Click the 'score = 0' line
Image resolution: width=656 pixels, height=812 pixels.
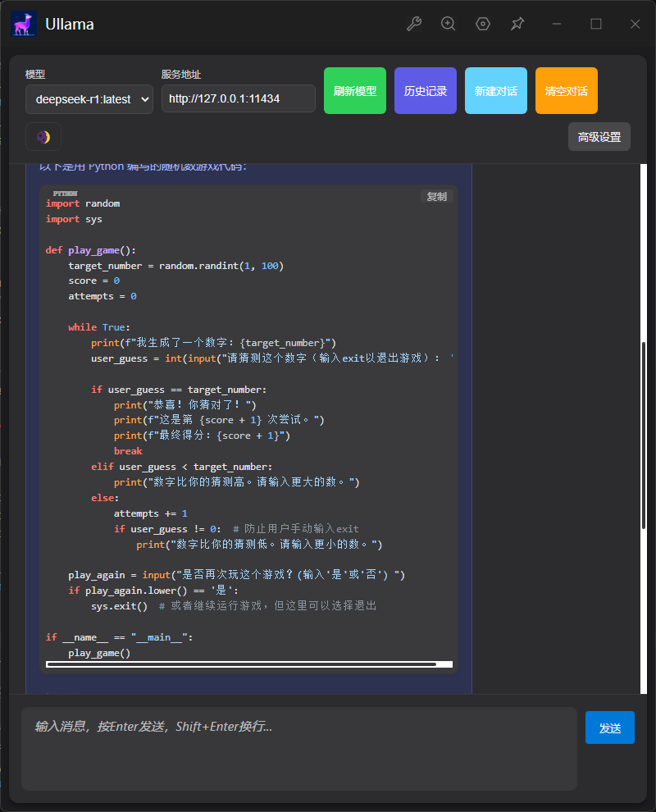(x=93, y=281)
